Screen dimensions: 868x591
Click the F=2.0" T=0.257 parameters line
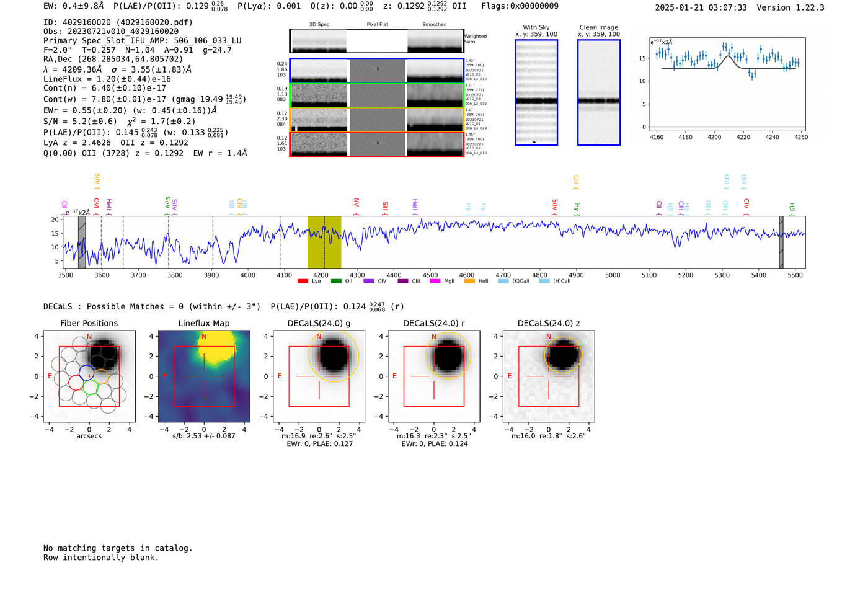[x=138, y=50]
